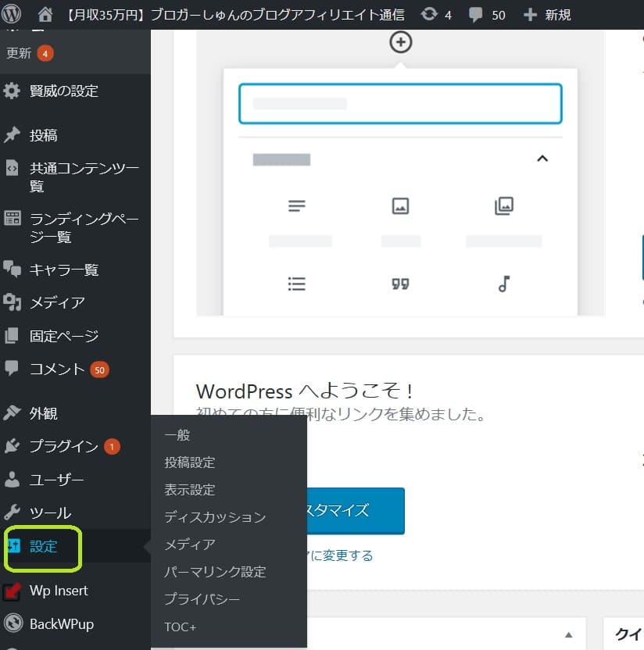
Task: Select 表示設定 in settings submenu
Action: point(189,490)
